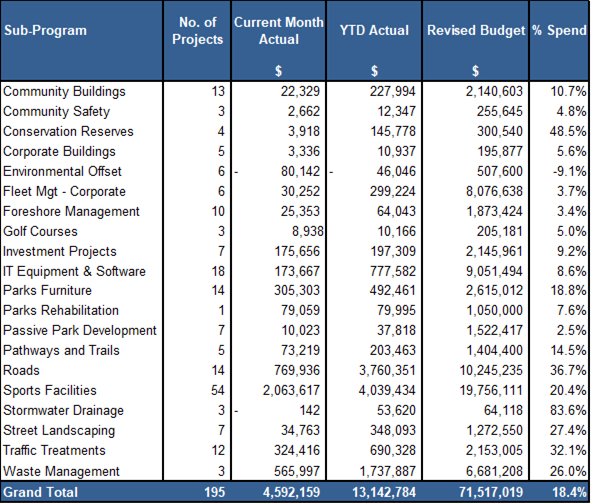Click the YTD Actual column header
The height and width of the screenshot is (504, 591).
[374, 31]
